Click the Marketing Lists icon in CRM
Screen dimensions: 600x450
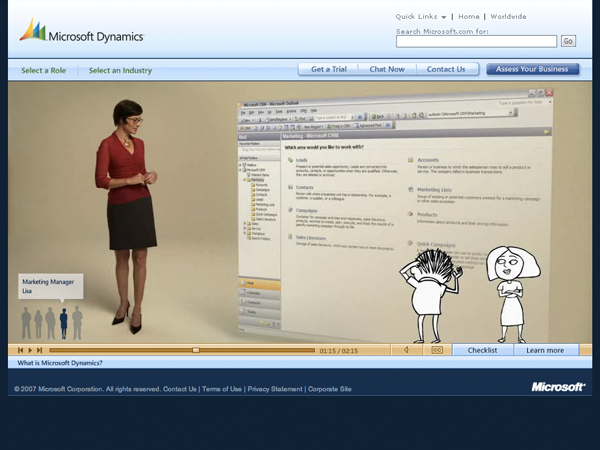click(x=411, y=189)
